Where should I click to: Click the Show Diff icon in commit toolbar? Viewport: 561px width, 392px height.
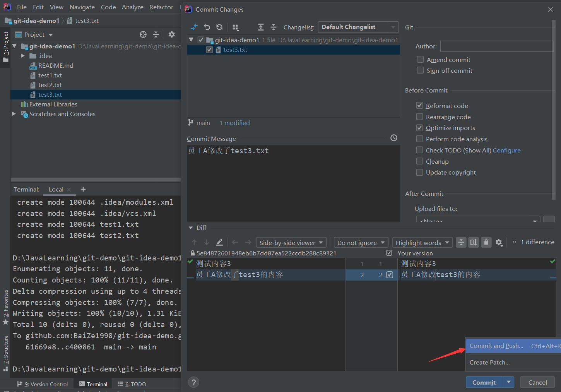[x=194, y=27]
